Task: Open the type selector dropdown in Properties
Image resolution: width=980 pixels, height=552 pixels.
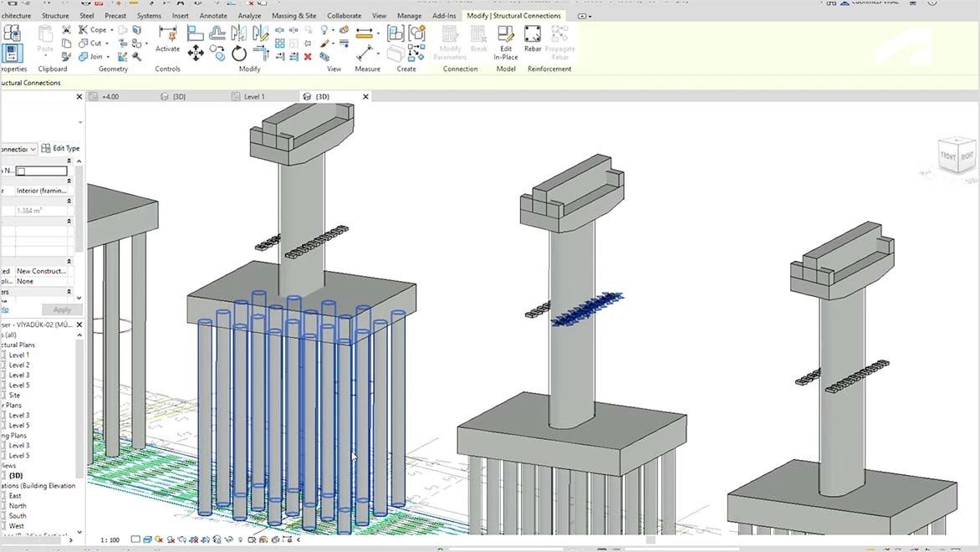Action: pos(33,149)
